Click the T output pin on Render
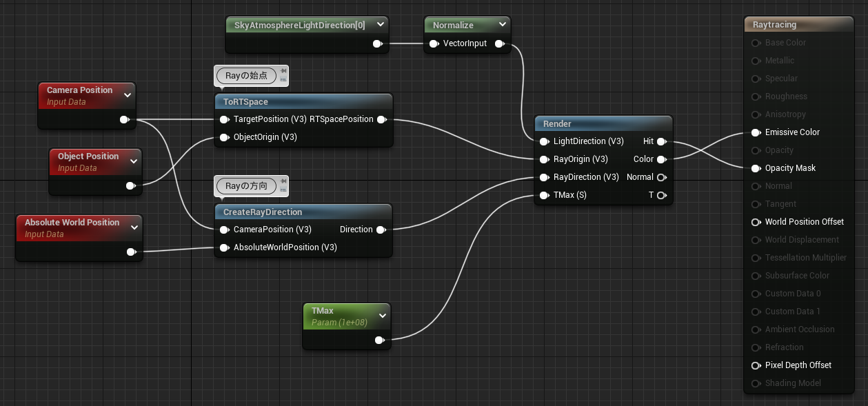868x406 pixels. 660,195
